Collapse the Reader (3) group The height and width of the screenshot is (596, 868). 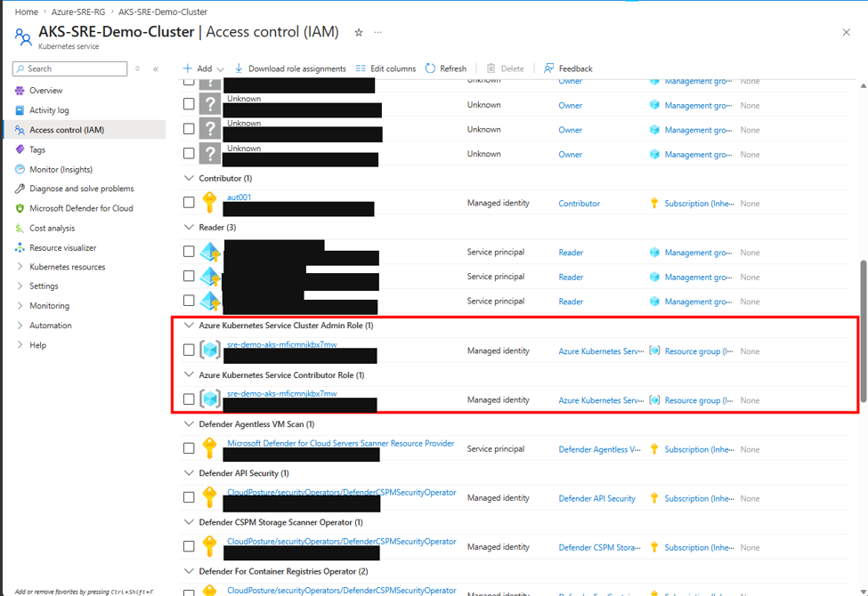189,227
